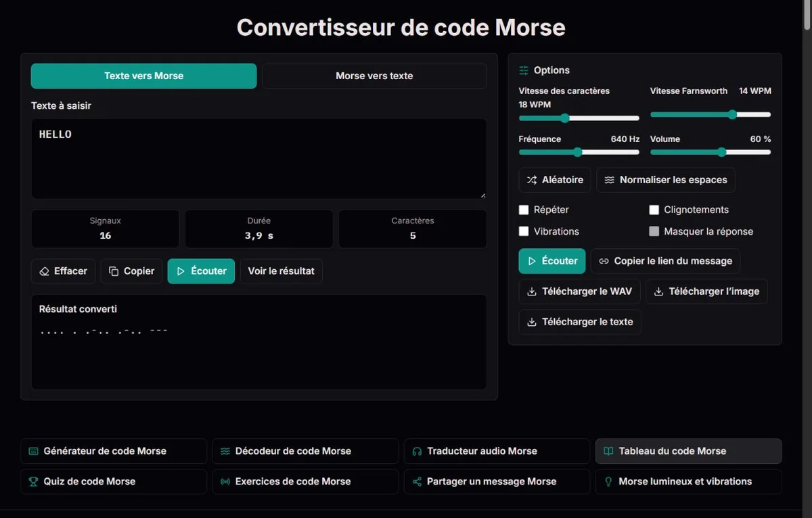Enable the Clignotements checkbox
Image resolution: width=812 pixels, height=518 pixels.
pos(654,210)
